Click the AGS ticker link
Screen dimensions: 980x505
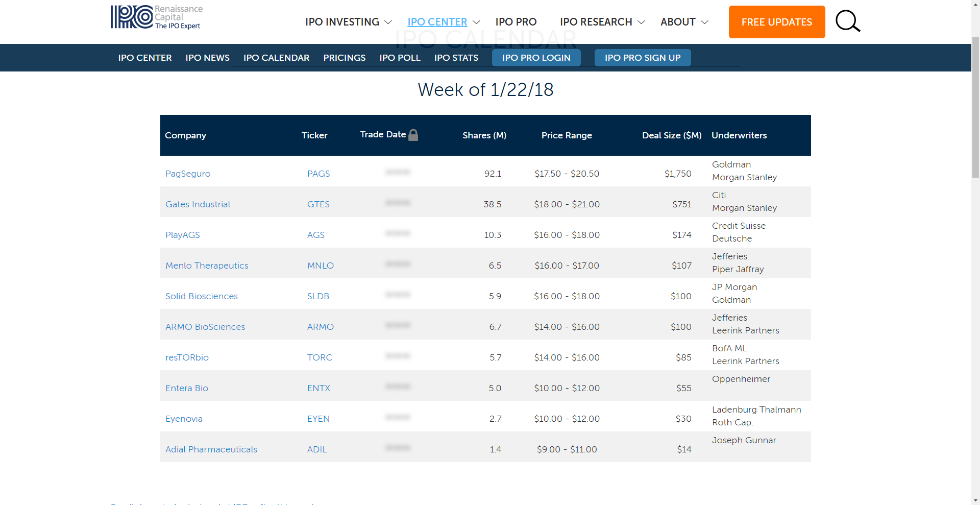pos(316,235)
